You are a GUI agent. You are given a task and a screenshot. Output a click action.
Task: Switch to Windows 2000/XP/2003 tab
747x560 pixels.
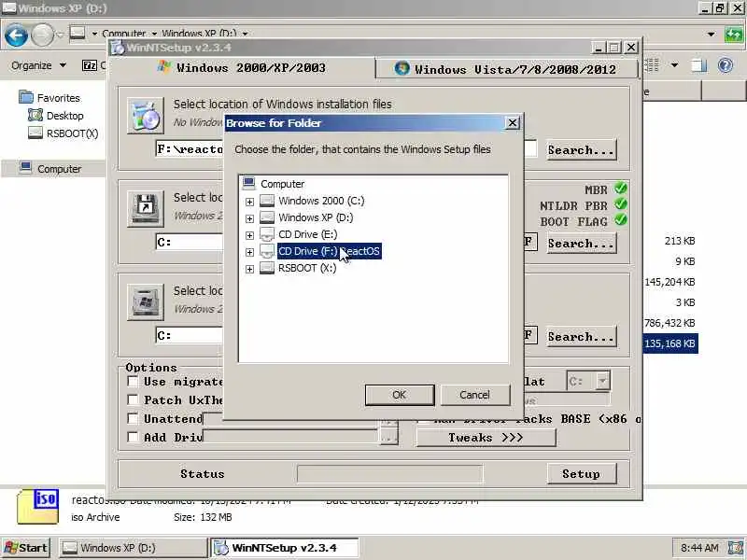242,67
